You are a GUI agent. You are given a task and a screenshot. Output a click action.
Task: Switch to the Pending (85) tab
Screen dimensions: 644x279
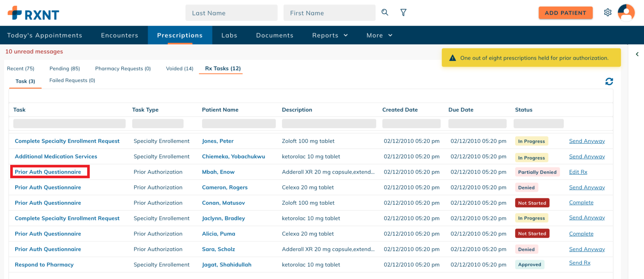coord(65,69)
